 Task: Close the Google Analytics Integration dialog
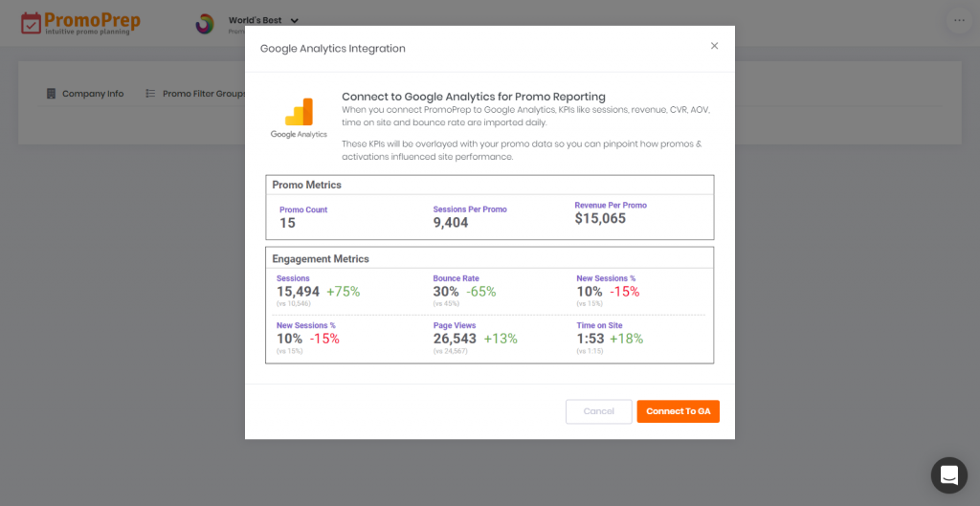(x=714, y=46)
